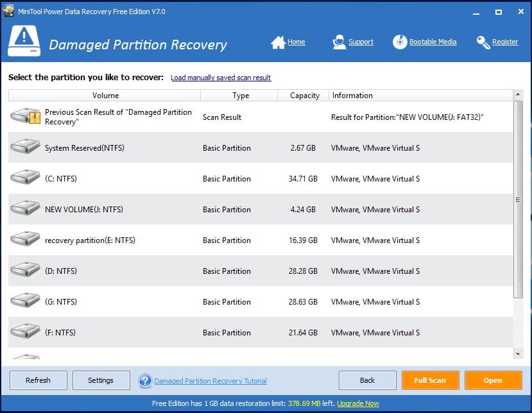Click the recovery partition(E: NTFS) drive icon
Screen dimensions: 532x413
25,239
